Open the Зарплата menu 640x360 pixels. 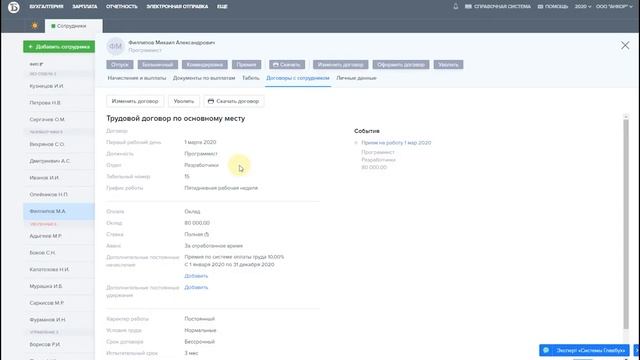[85, 7]
